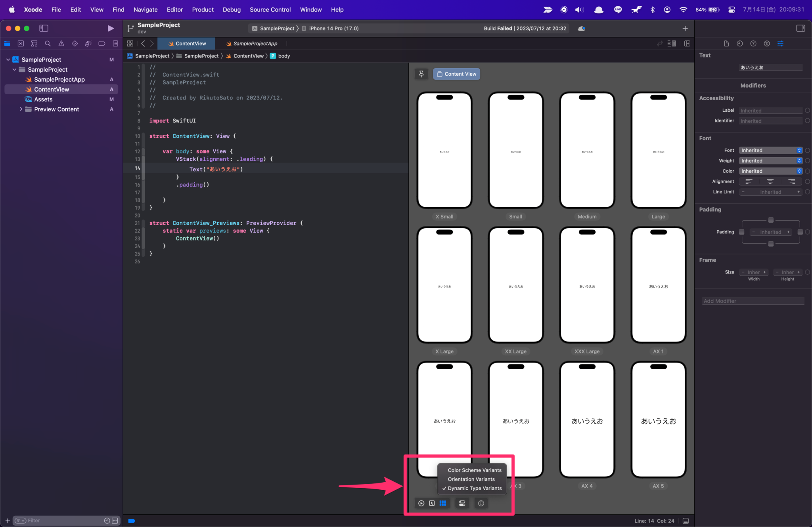Image resolution: width=812 pixels, height=527 pixels.
Task: Open the Source Control menu
Action: [270, 10]
